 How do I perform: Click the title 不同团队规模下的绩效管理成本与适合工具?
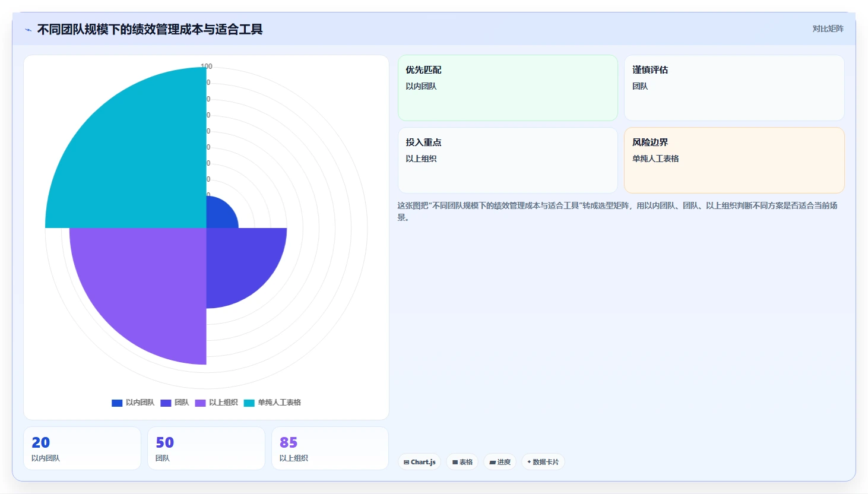(150, 29)
